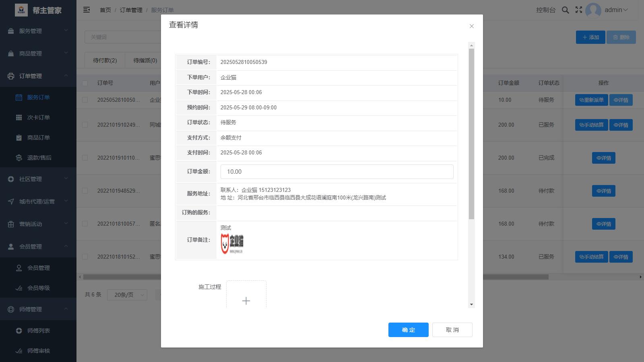Click 手动结算 for order 2022101910249...
Image resolution: width=644 pixels, height=362 pixels.
[591, 125]
